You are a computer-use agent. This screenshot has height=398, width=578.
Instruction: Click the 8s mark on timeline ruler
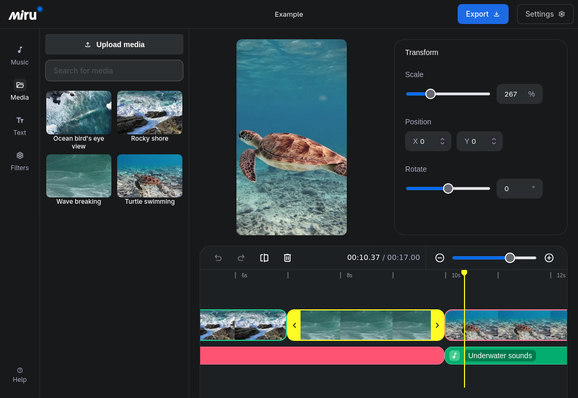349,275
